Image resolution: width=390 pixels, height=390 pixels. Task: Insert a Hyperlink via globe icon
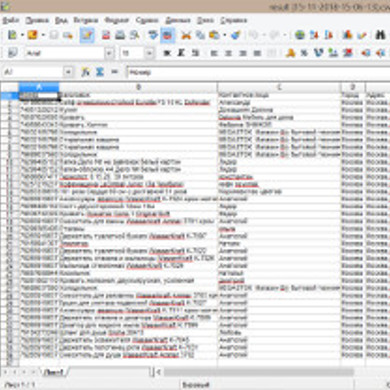[x=300, y=35]
